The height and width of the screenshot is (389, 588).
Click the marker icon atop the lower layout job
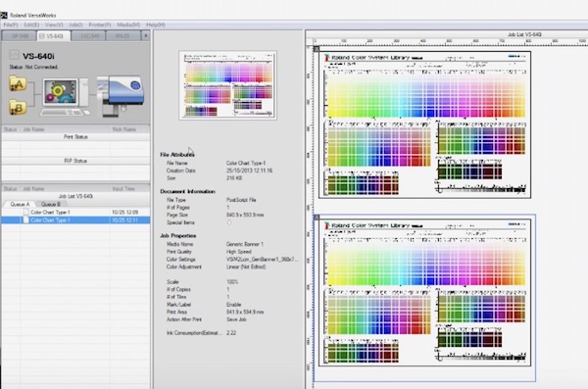317,218
